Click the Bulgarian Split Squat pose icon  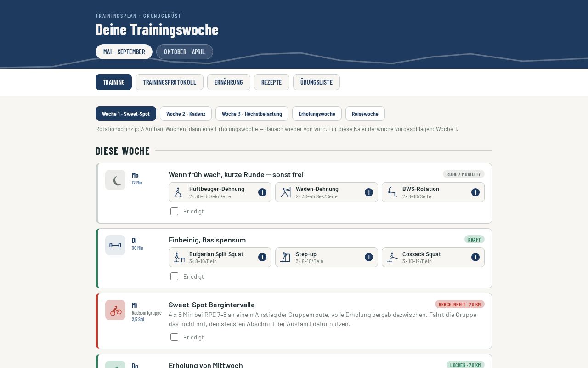click(179, 257)
